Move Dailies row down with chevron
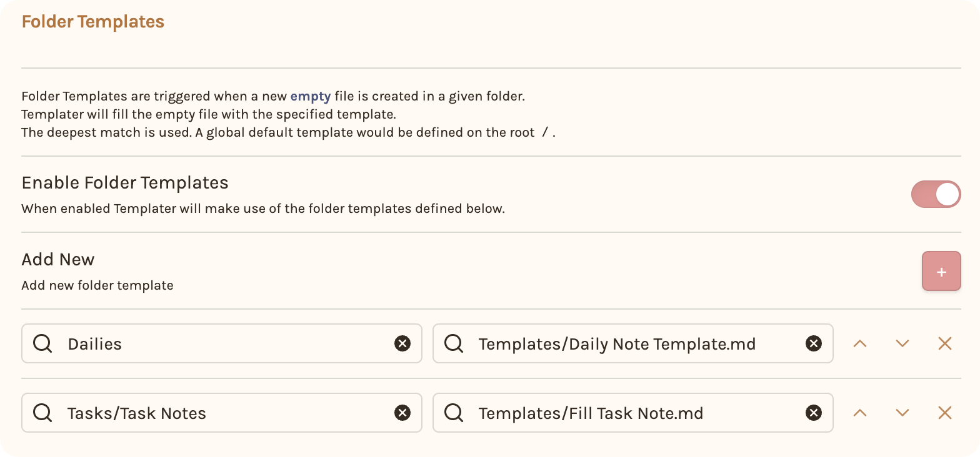Image resolution: width=980 pixels, height=457 pixels. click(x=902, y=343)
